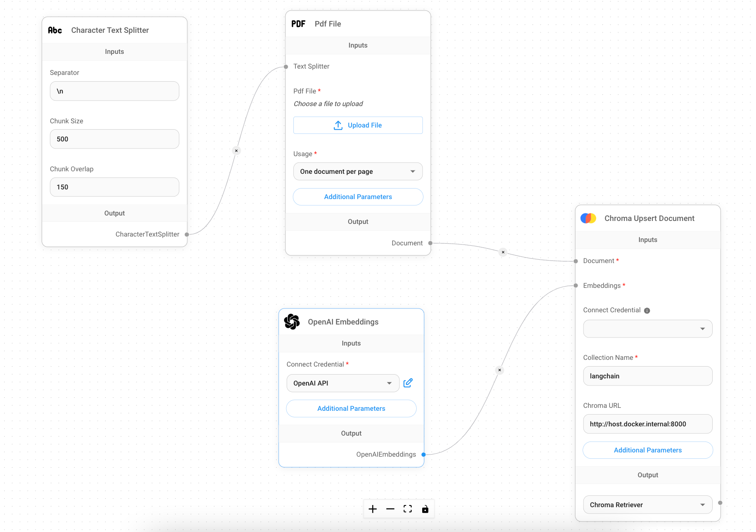Open Chroma Additional Parameters
756x532 pixels.
click(648, 450)
